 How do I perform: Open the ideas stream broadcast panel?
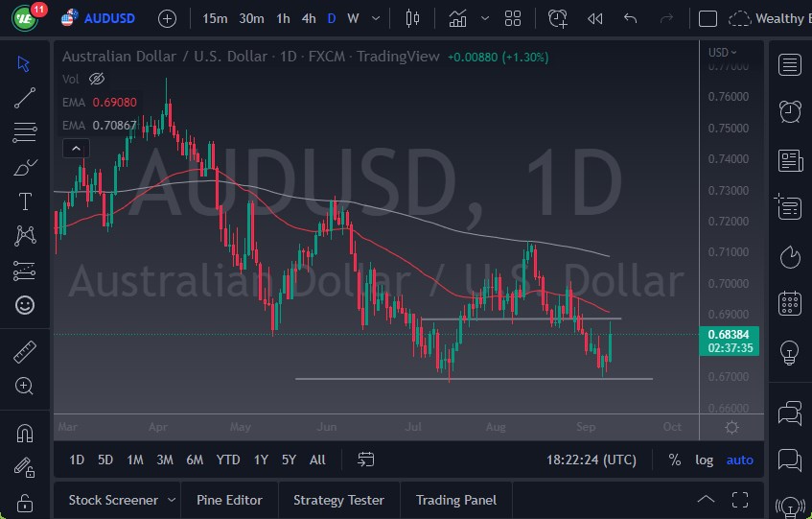pyautogui.click(x=790, y=507)
